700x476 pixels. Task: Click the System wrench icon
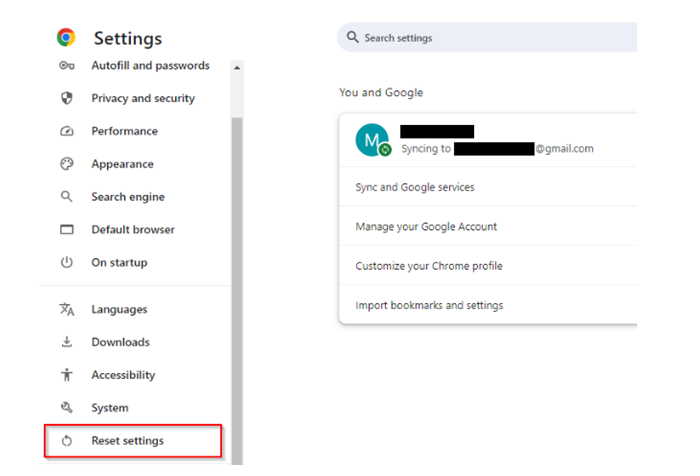point(67,407)
